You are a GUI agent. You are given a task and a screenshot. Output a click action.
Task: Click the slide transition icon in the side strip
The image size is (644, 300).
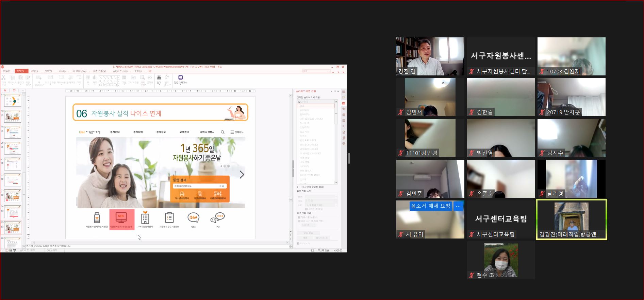point(344,103)
